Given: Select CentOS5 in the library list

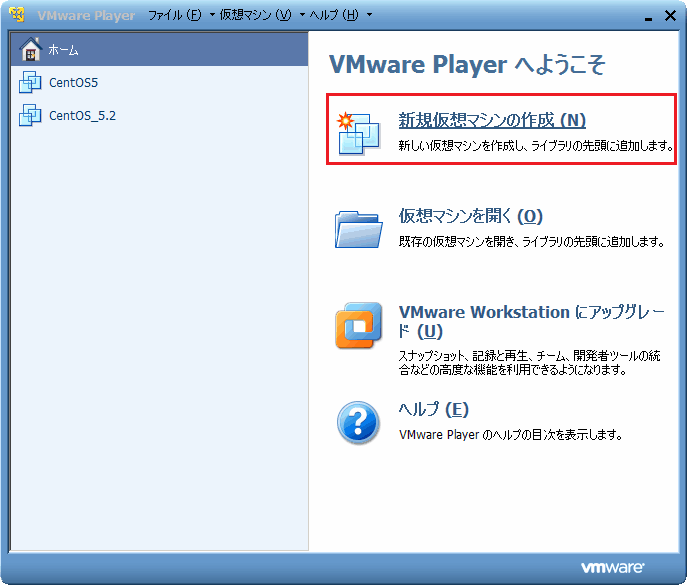Looking at the screenshot, I should click(159, 82).
